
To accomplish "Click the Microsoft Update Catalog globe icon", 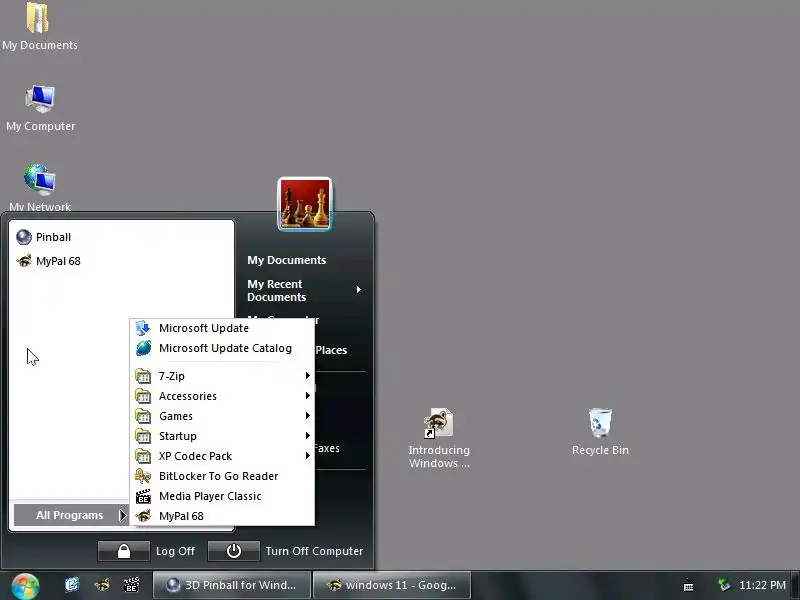I will point(143,348).
